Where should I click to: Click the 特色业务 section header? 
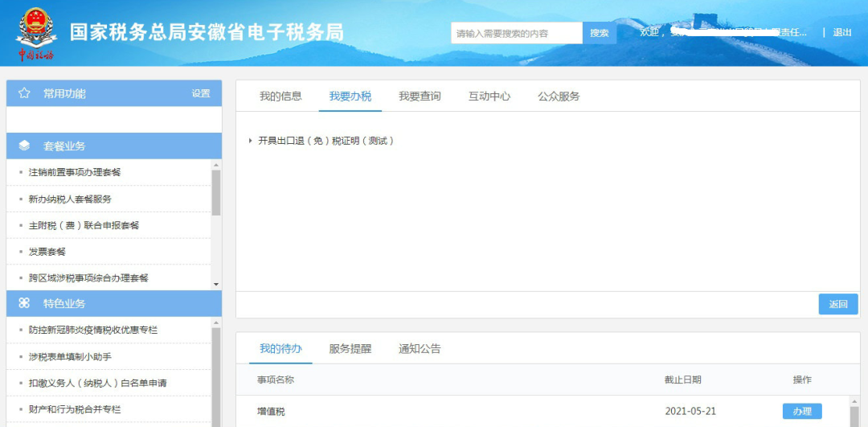pyautogui.click(x=114, y=303)
